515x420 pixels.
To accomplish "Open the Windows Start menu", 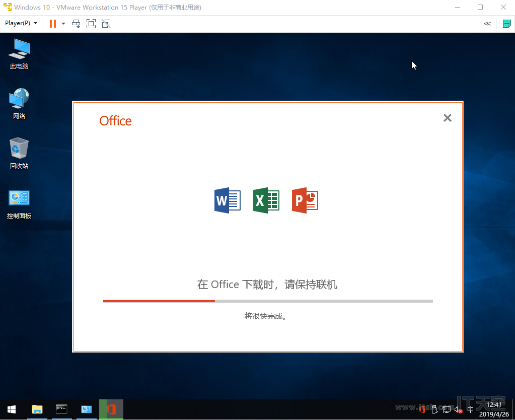I will click(12, 409).
